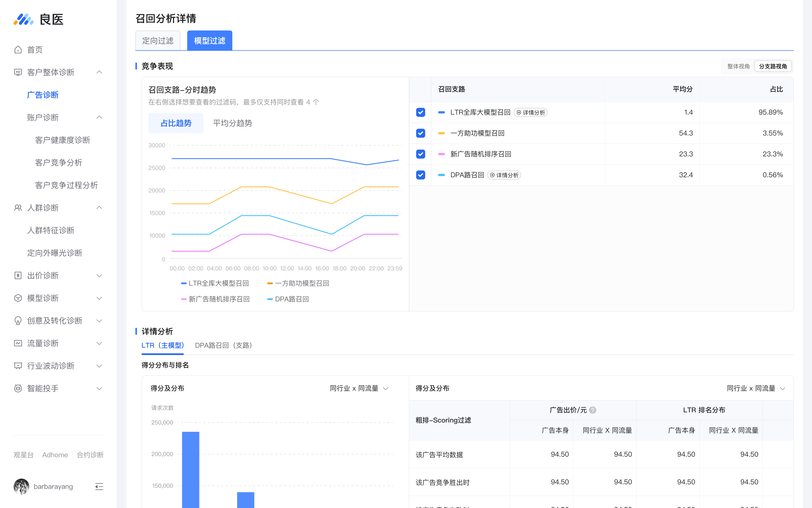
Task: Click the barbarayang username
Action: click(53, 487)
